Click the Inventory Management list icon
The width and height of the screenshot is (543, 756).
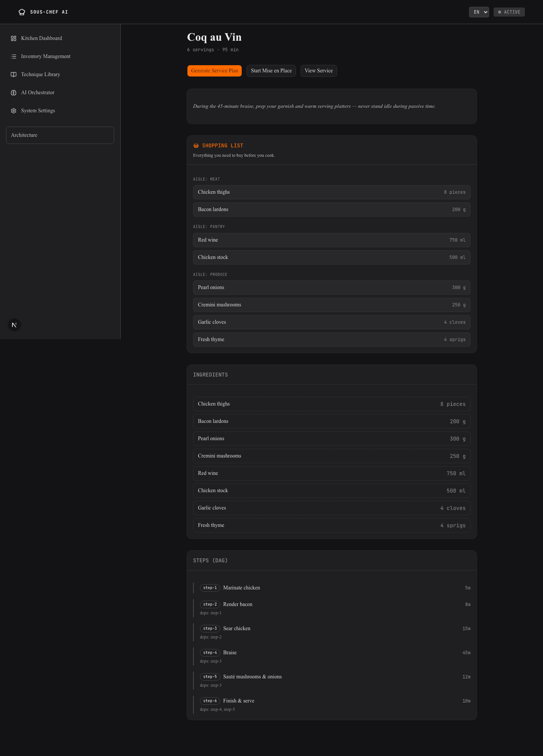(14, 57)
